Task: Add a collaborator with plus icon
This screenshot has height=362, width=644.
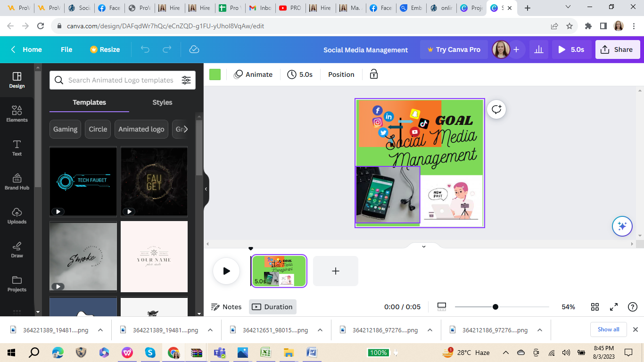Action: [516, 49]
